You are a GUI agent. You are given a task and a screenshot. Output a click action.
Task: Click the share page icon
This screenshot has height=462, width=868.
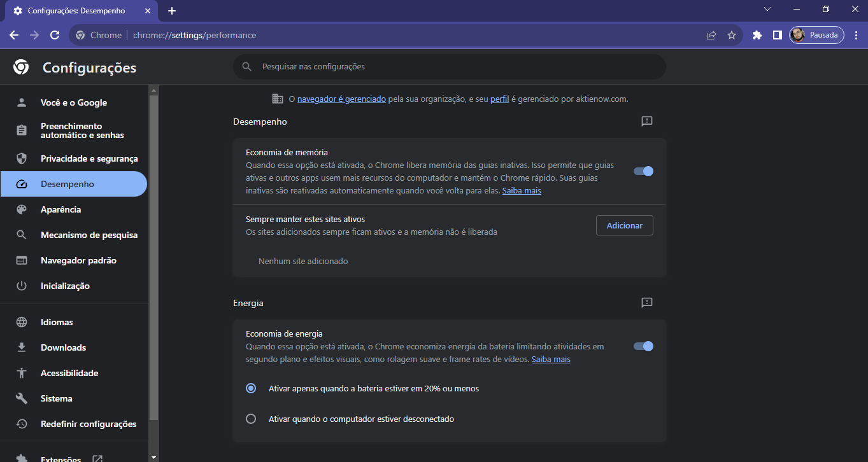pyautogui.click(x=711, y=35)
